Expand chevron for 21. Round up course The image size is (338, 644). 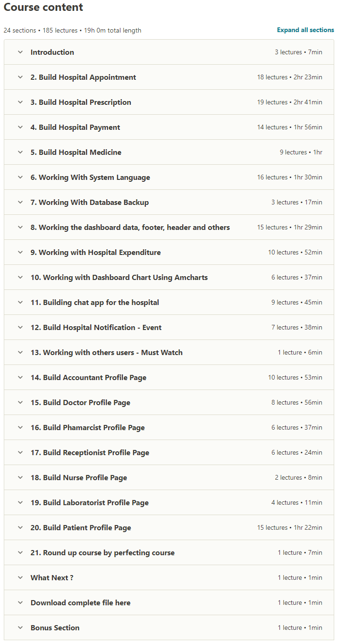tap(20, 553)
